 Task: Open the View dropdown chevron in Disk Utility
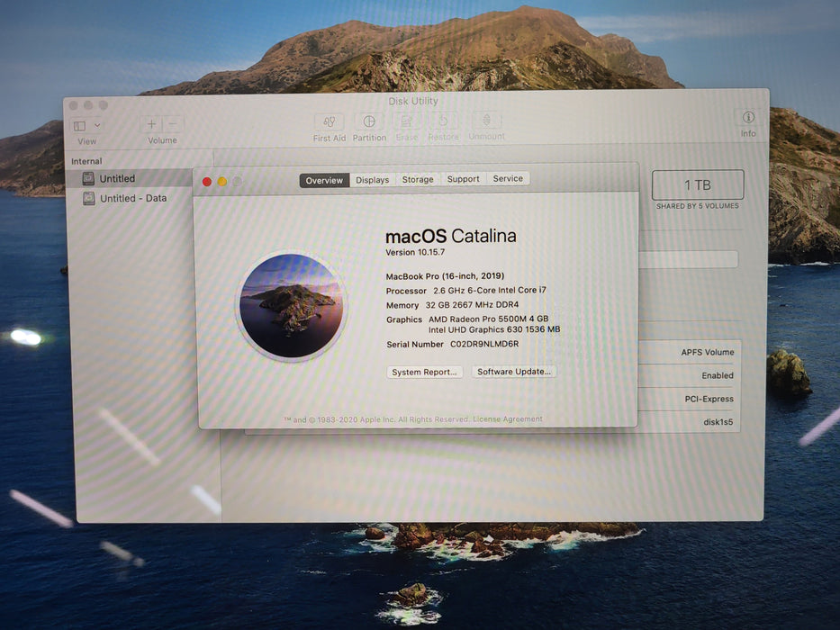point(97,125)
